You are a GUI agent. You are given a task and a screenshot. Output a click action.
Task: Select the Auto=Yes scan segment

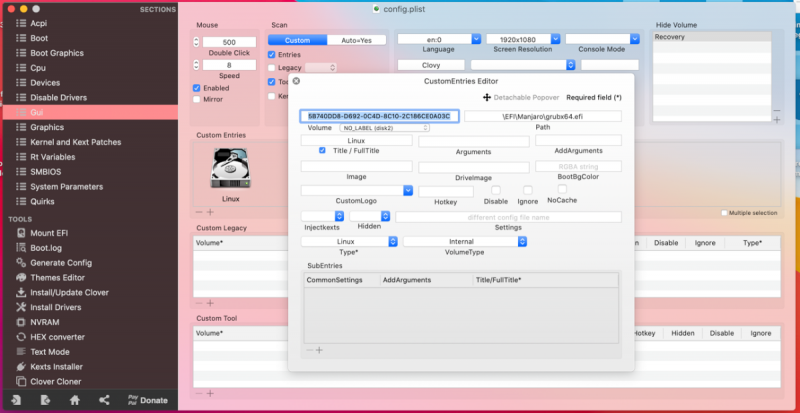(357, 40)
